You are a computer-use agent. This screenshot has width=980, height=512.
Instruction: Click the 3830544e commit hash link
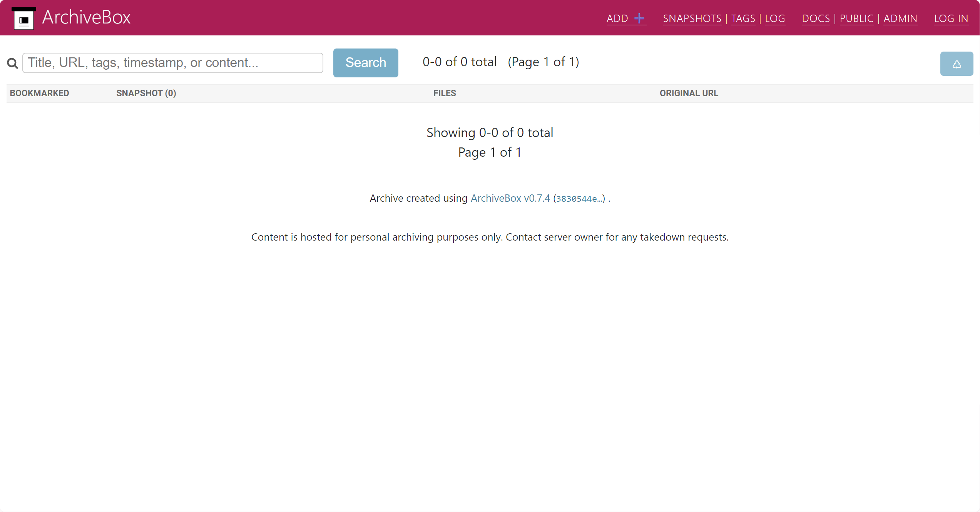click(x=579, y=199)
